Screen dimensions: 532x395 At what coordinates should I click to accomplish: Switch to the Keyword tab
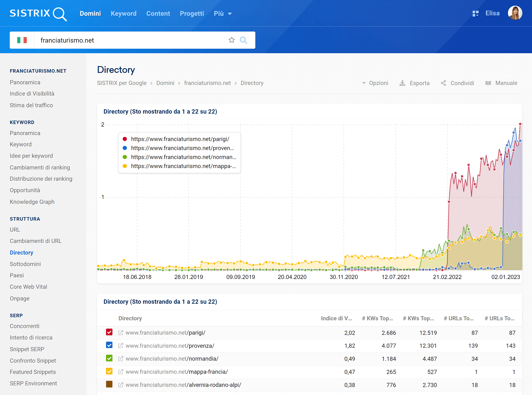click(124, 14)
